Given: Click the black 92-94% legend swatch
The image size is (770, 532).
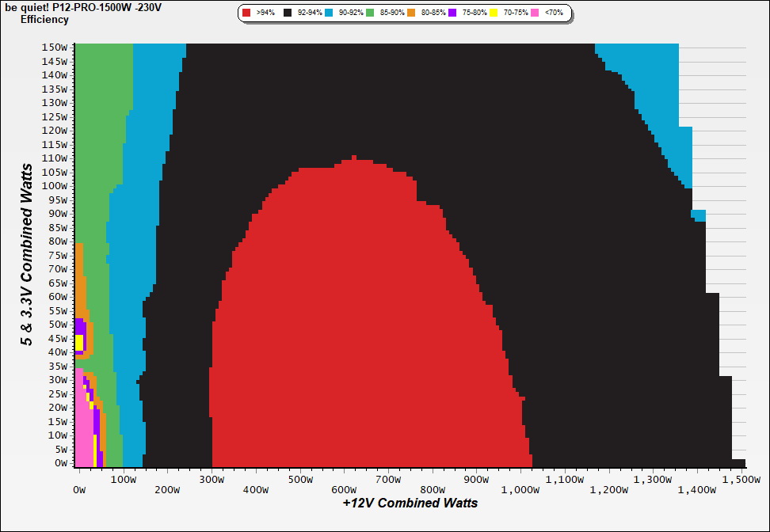Looking at the screenshot, I should (x=288, y=13).
